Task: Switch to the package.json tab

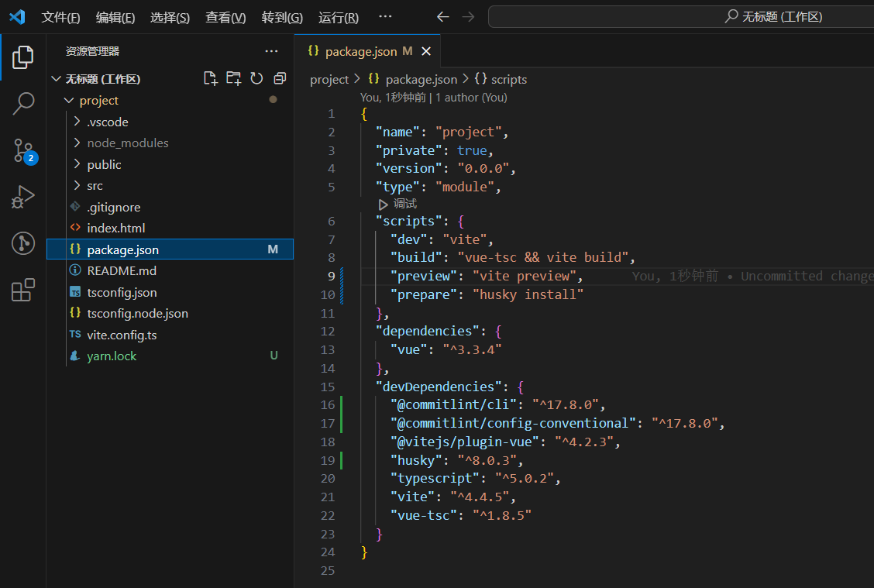Action: tap(367, 51)
